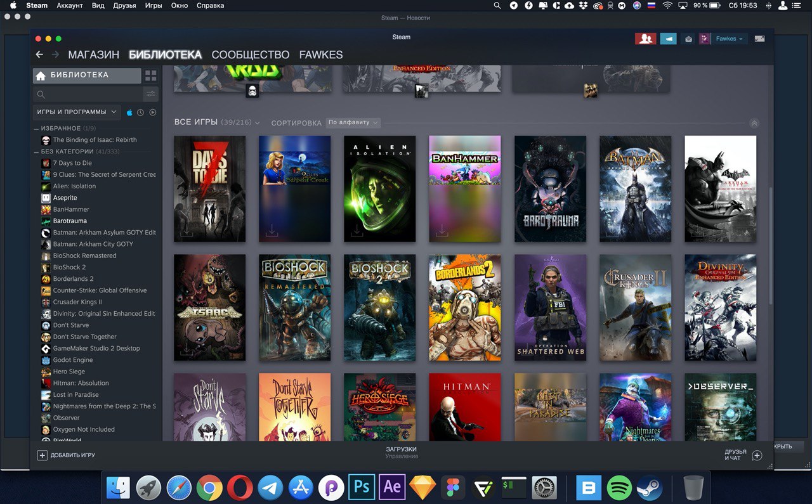Select Counter-Strike: Global Offensive in sidebar
The height and width of the screenshot is (504, 812).
coord(100,290)
